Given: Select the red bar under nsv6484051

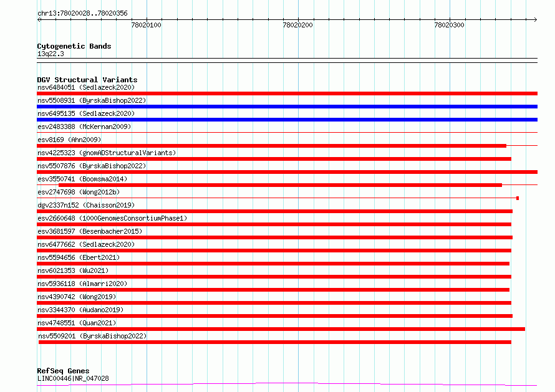Looking at the screenshot, I should click(x=287, y=93).
